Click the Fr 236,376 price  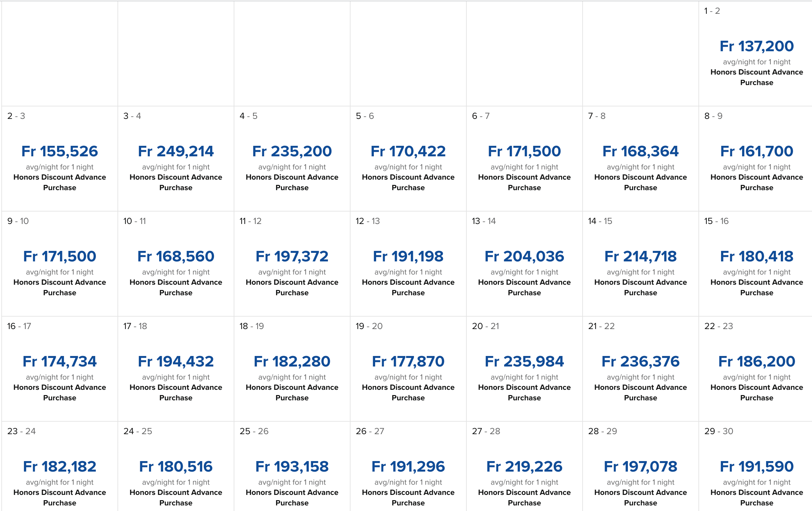(640, 362)
